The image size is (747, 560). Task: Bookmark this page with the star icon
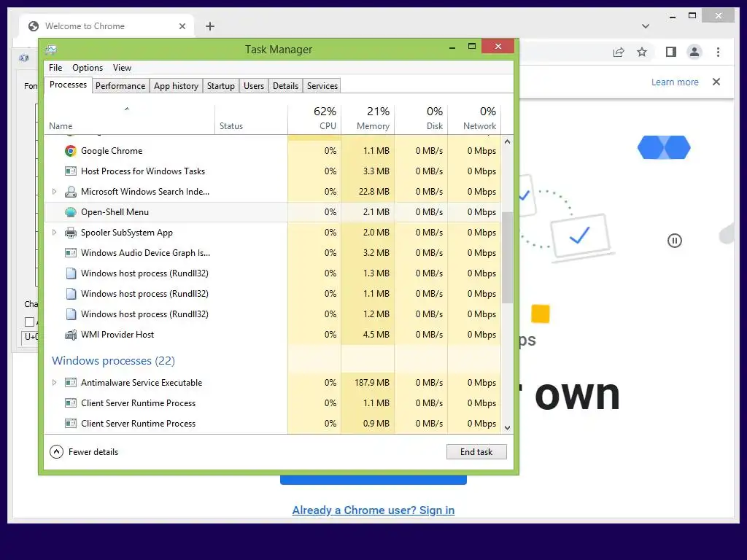click(642, 52)
